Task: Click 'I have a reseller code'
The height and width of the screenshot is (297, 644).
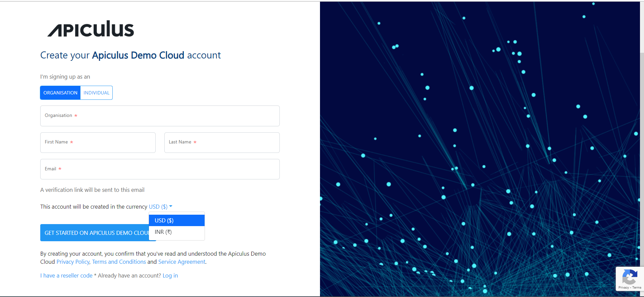Action: pyautogui.click(x=66, y=275)
